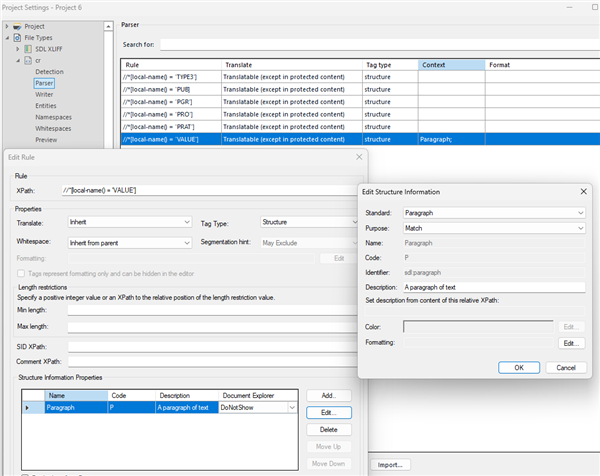Click the Project icon in the settings tree
The image size is (600, 476).
click(17, 26)
